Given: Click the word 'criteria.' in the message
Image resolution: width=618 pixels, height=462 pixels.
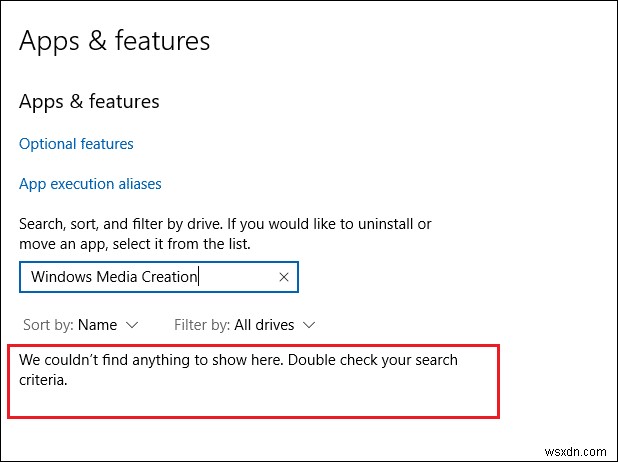Looking at the screenshot, I should (43, 379).
